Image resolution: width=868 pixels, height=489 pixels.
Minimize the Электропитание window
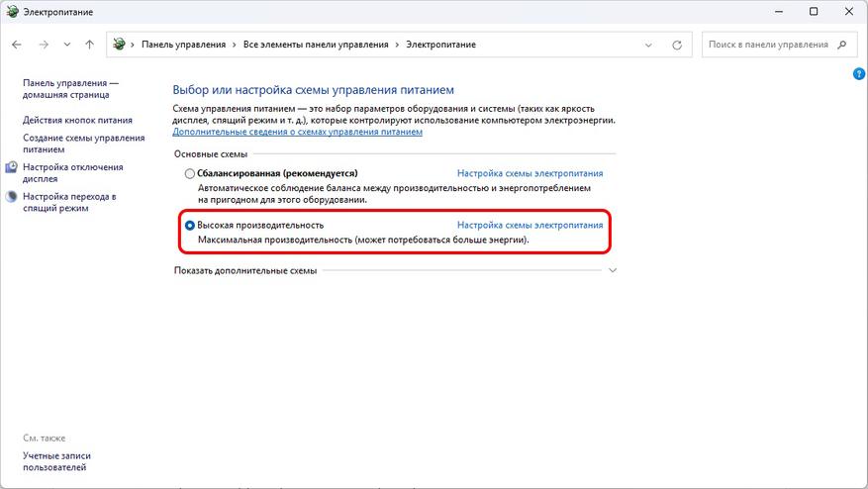pyautogui.click(x=779, y=12)
